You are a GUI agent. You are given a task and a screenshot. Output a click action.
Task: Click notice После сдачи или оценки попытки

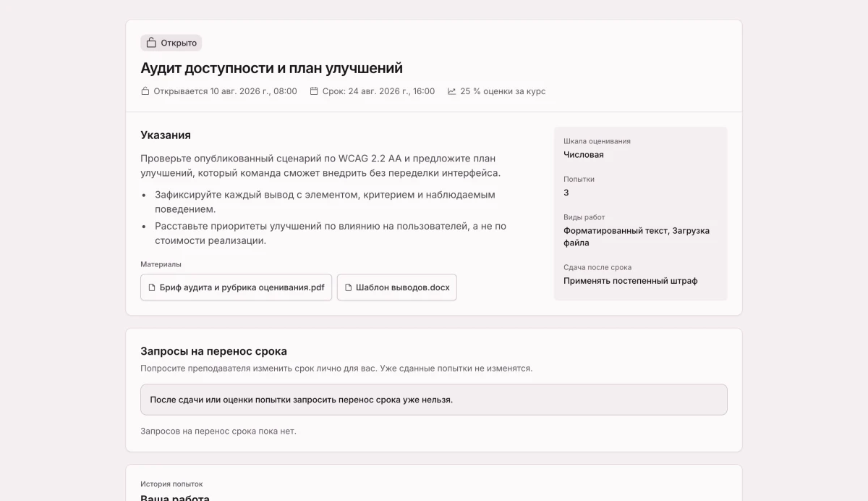434,400
